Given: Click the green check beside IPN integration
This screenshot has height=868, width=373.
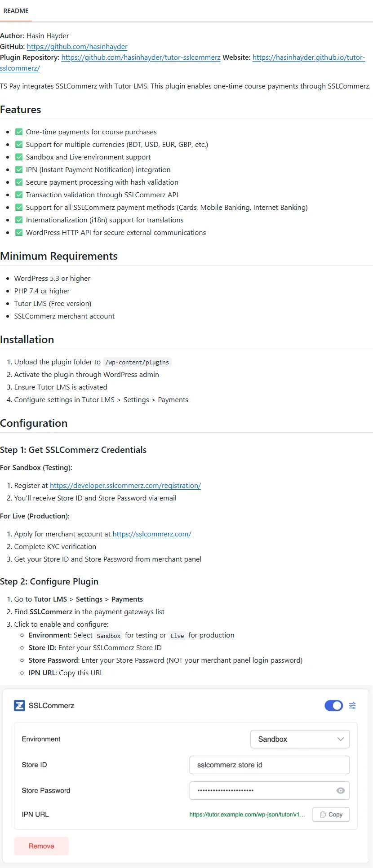Looking at the screenshot, I should pyautogui.click(x=19, y=170).
